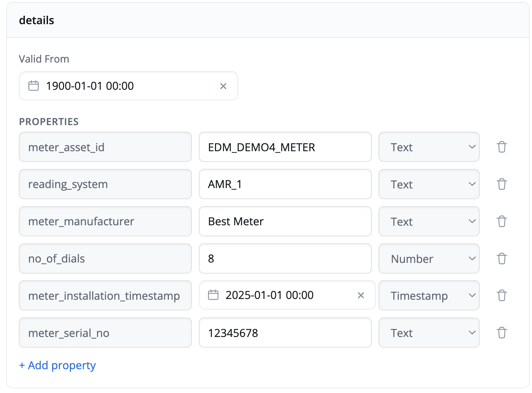Open Number type dropdown for no_of_dials
This screenshot has width=532, height=393.
(x=429, y=259)
